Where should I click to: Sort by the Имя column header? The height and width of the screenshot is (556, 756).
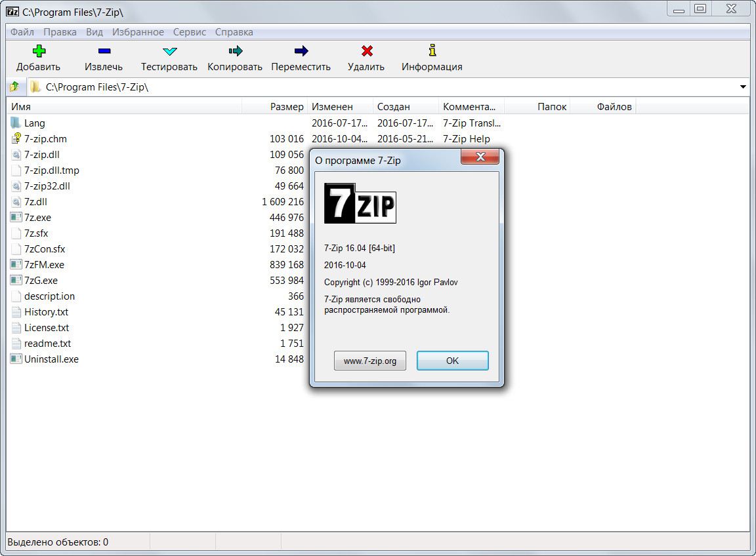[x=125, y=106]
